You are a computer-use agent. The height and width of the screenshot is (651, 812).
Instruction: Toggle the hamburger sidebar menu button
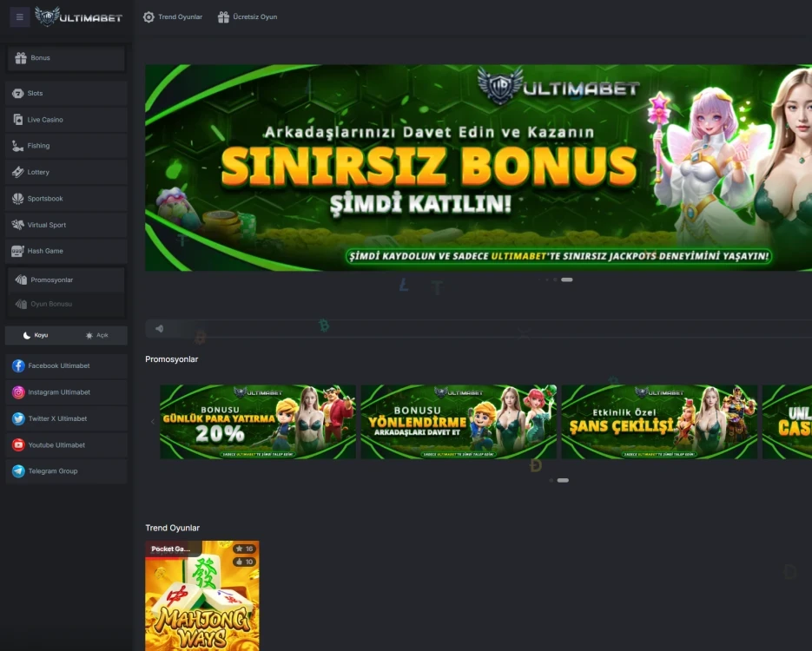pyautogui.click(x=20, y=17)
